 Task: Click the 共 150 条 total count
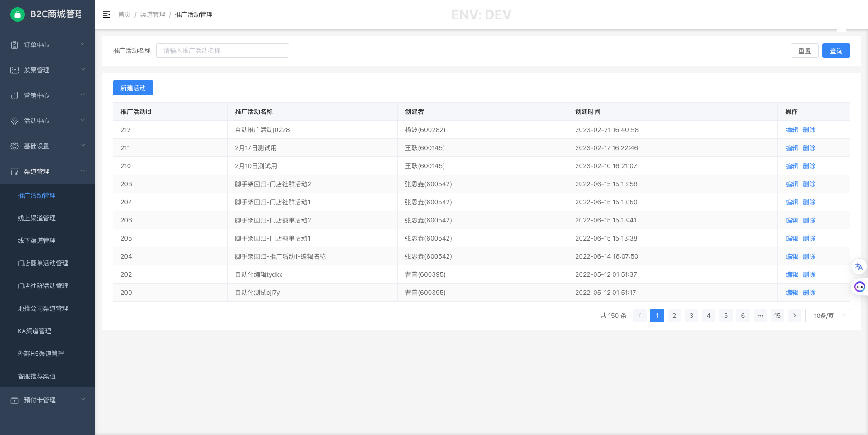coord(613,316)
